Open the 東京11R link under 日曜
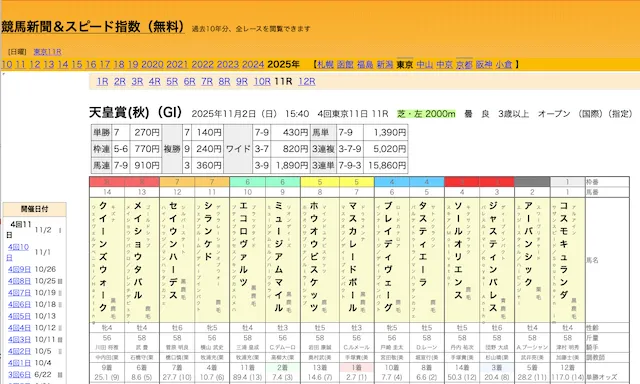 pos(47,52)
